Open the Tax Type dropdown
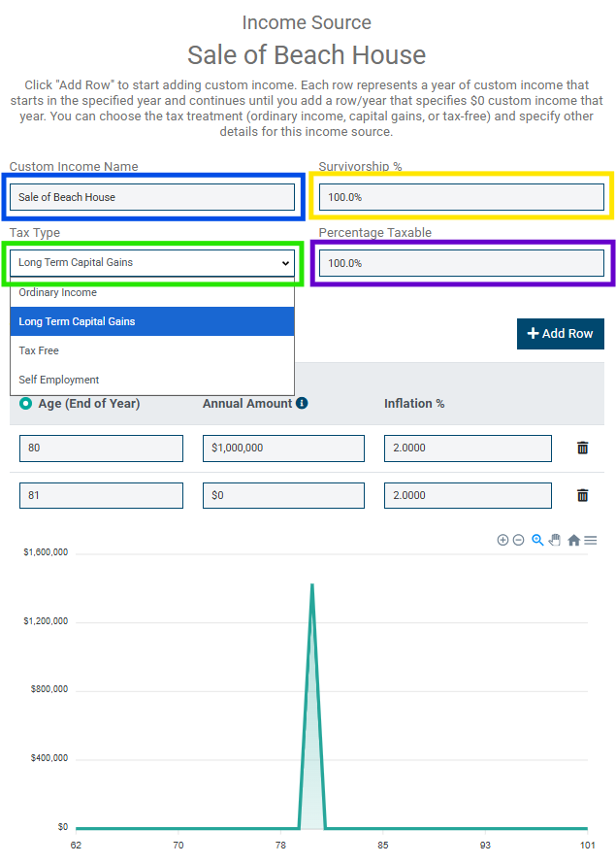 [x=152, y=263]
